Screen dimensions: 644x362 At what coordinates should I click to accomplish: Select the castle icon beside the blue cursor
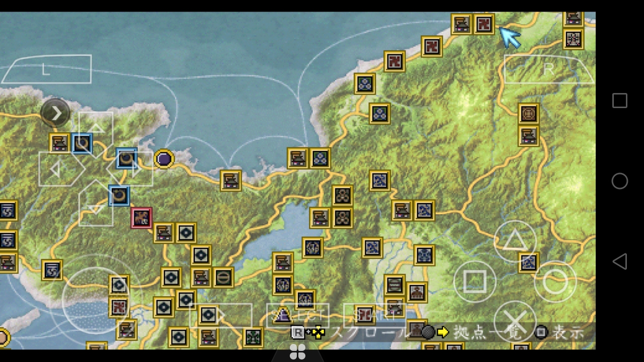click(x=461, y=24)
